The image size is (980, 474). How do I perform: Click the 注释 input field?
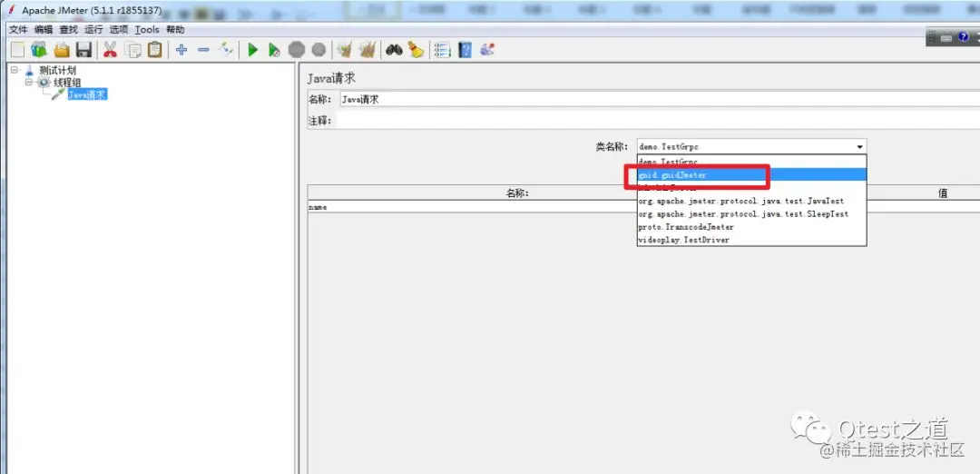[x=660, y=120]
